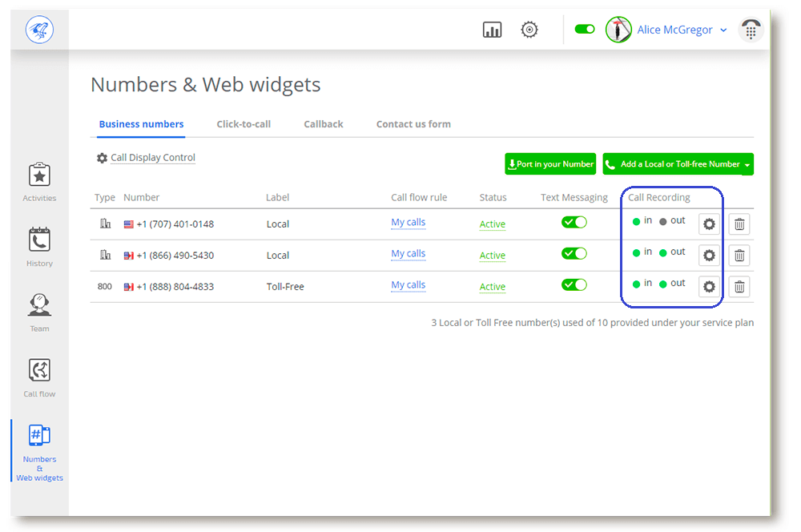
Task: Click the grey out recording dot for +1 (707) 401-0148
Action: 663,222
